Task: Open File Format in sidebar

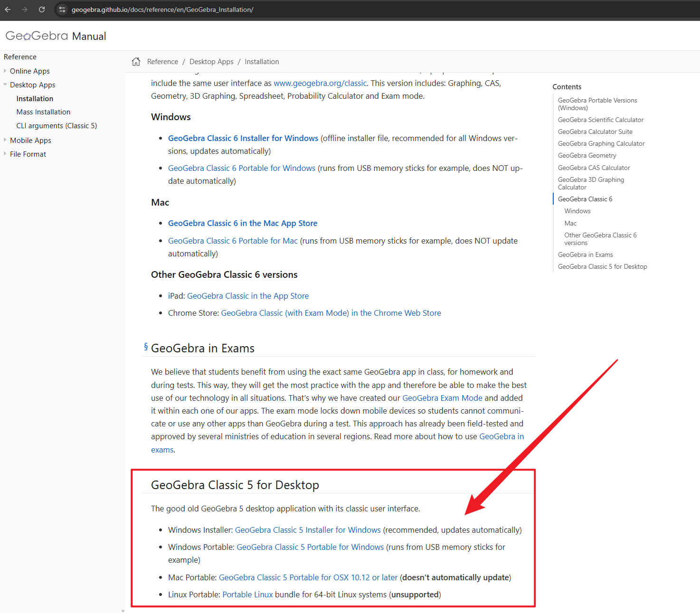Action: pyautogui.click(x=28, y=154)
